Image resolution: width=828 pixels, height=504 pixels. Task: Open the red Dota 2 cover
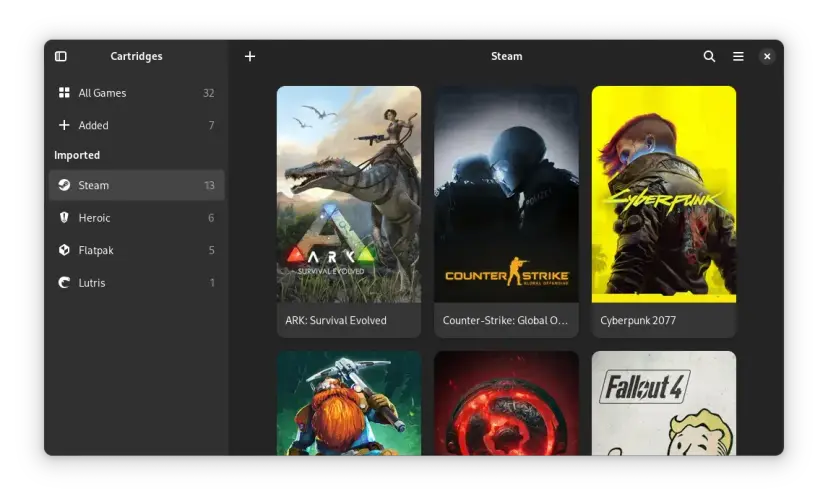(x=506, y=403)
